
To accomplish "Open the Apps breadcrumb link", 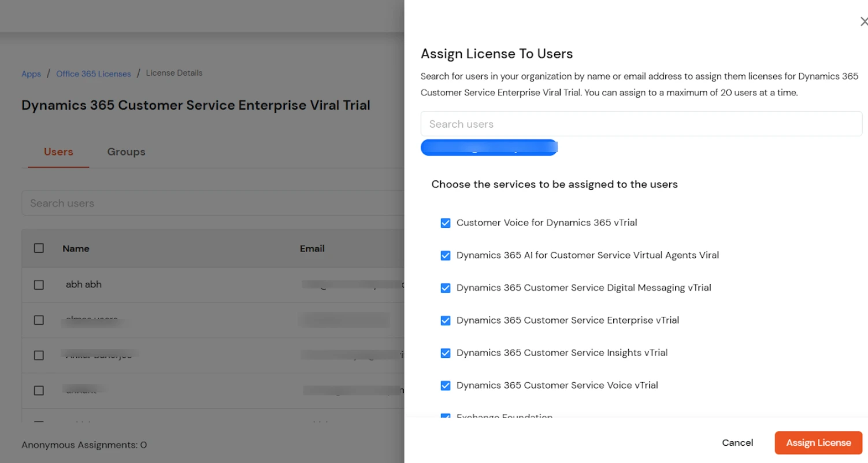I will [x=31, y=73].
